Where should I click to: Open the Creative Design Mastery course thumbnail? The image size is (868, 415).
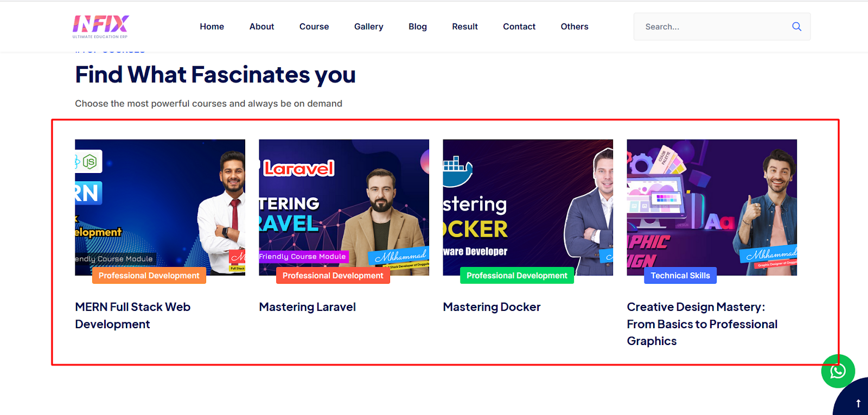click(x=712, y=207)
